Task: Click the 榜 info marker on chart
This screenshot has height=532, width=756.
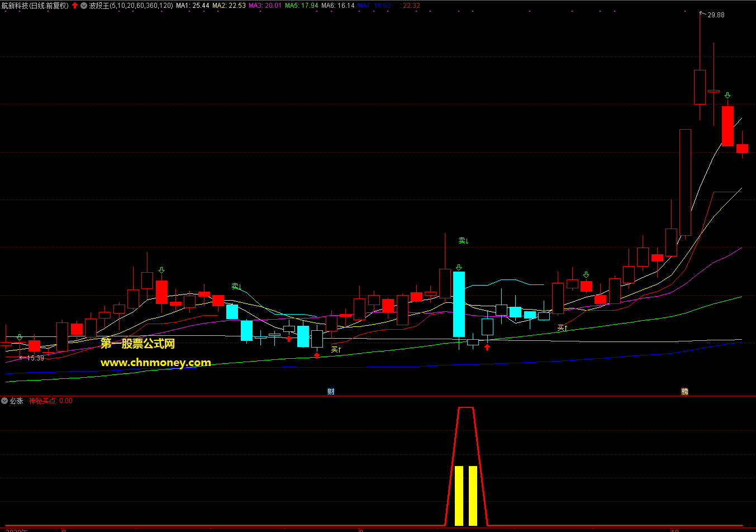Action: (x=684, y=391)
